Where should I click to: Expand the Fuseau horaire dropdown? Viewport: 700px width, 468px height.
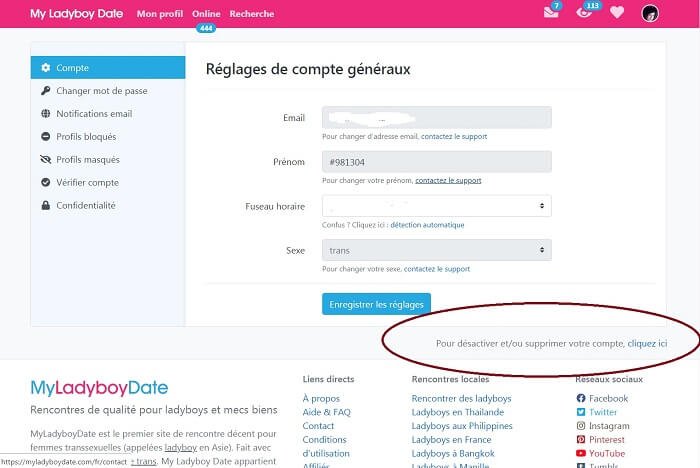click(436, 206)
